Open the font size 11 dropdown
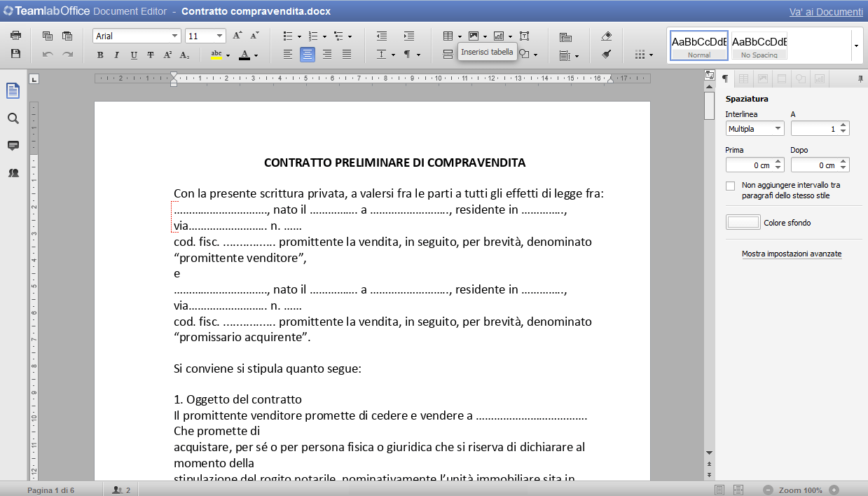 coord(220,36)
